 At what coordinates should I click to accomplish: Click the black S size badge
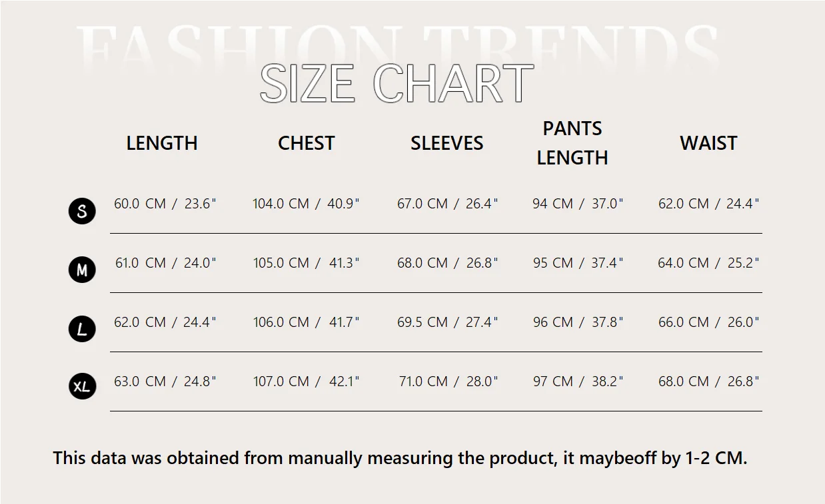[82, 211]
